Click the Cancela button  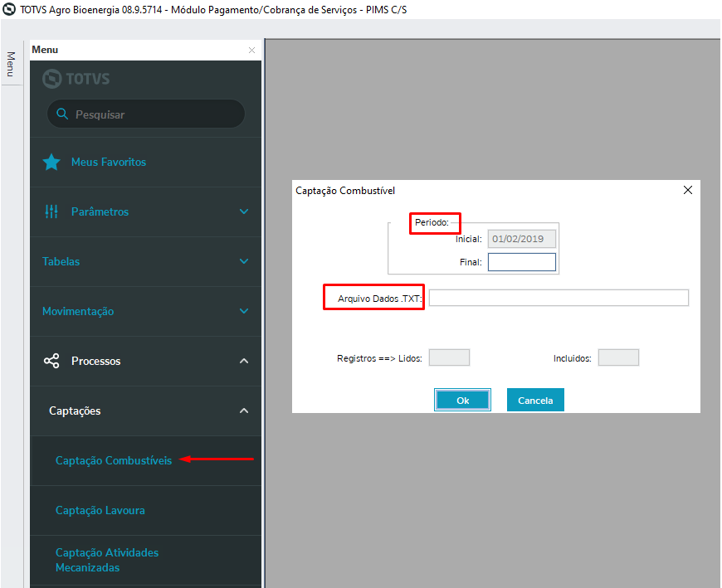tap(535, 400)
